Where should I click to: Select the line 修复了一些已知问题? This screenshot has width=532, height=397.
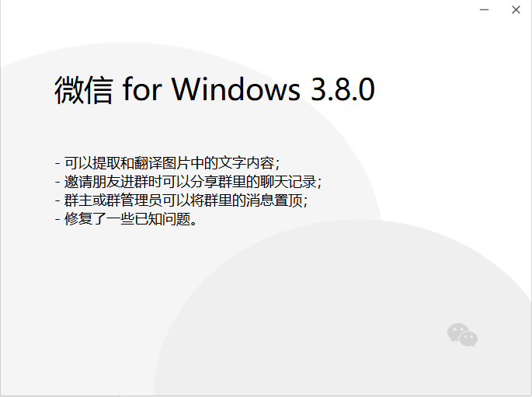point(126,219)
